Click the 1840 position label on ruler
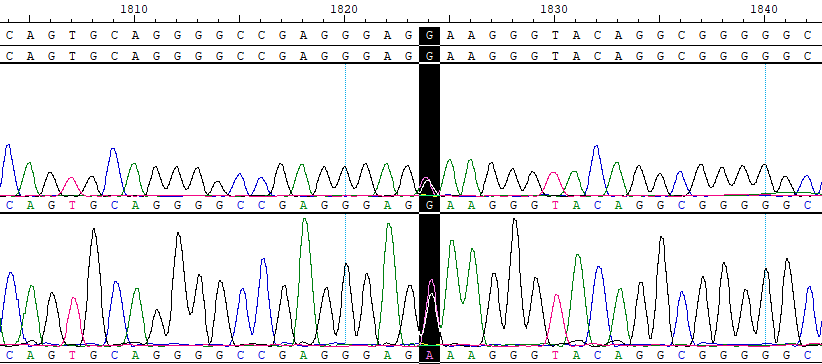The height and width of the screenshot is (364, 822). [764, 9]
